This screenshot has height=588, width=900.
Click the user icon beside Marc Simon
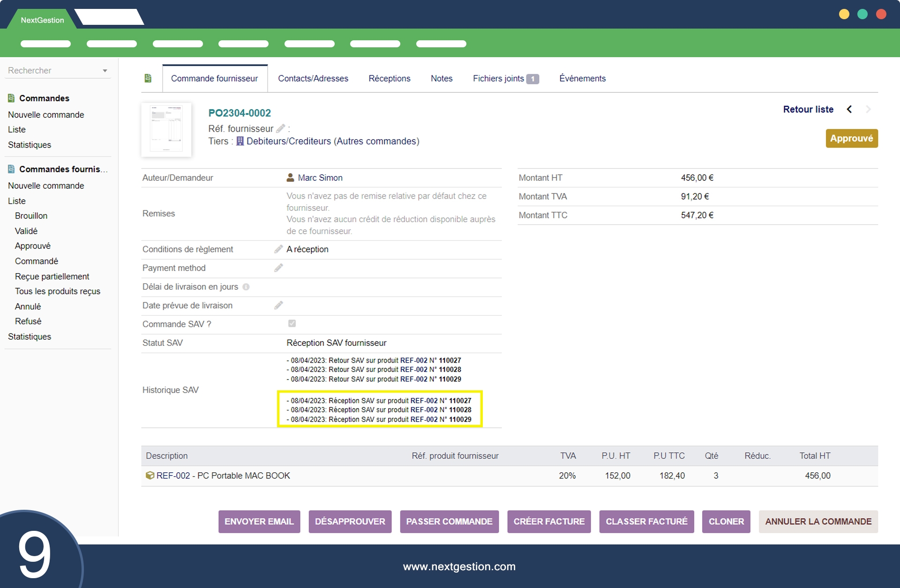(x=290, y=178)
